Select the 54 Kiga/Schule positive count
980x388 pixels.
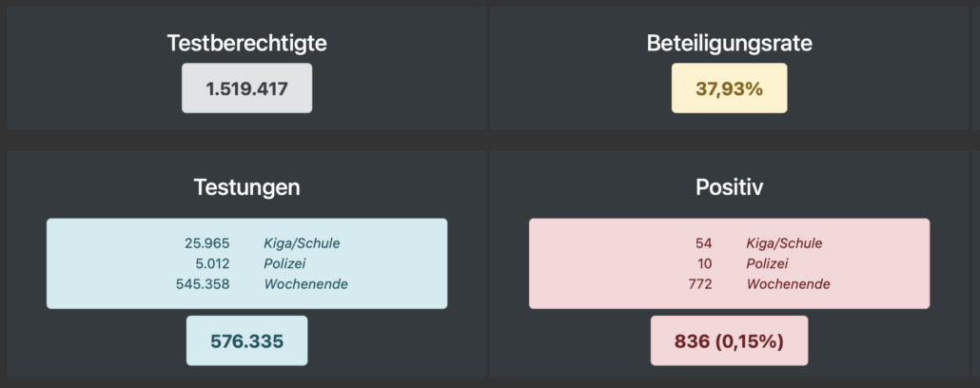tap(704, 243)
